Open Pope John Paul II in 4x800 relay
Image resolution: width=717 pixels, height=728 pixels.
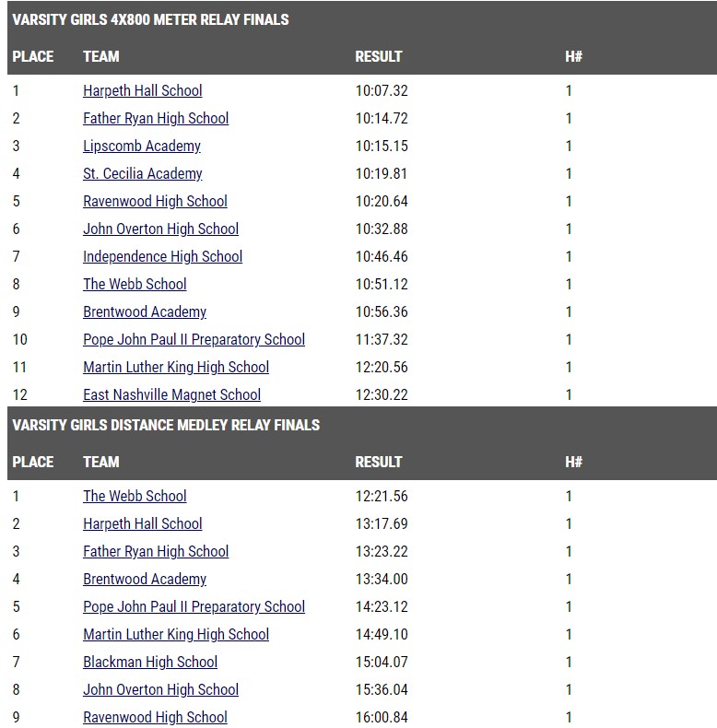[x=194, y=339]
